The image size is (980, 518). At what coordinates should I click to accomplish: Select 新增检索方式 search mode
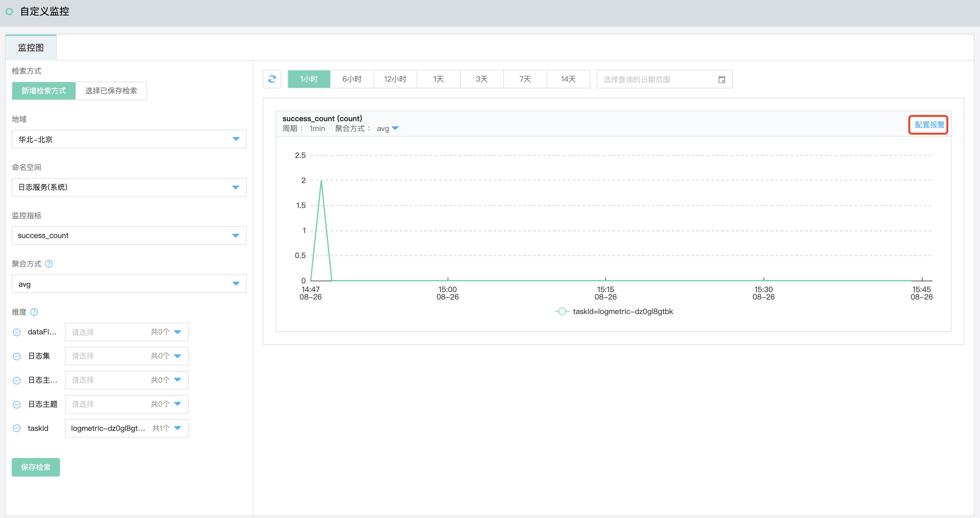44,91
